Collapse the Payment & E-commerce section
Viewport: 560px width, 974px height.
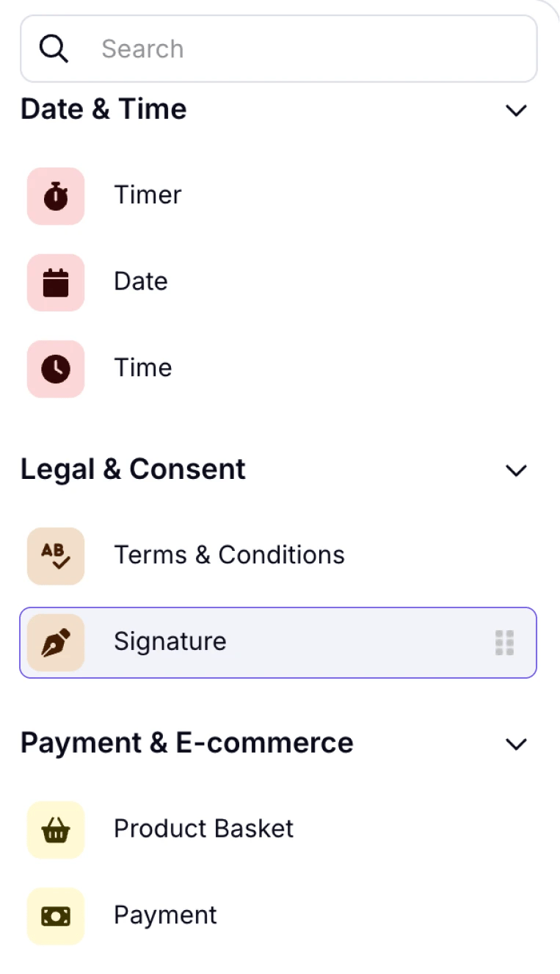(517, 744)
